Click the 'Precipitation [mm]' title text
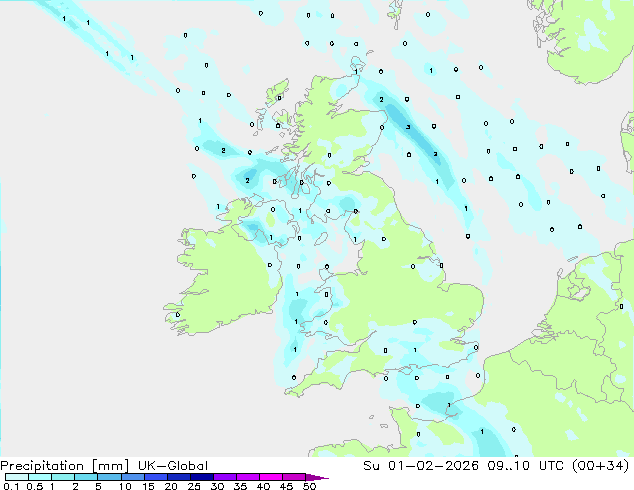The height and width of the screenshot is (490, 634). 64,466
